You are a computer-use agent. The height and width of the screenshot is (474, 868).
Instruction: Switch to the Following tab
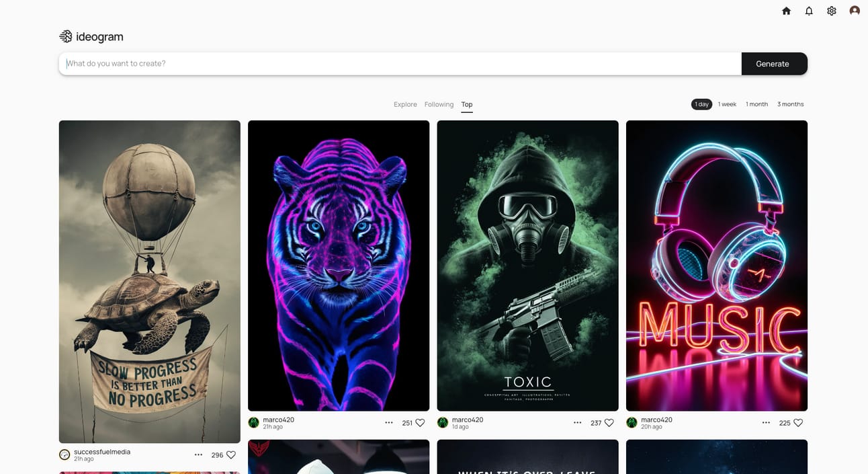439,104
